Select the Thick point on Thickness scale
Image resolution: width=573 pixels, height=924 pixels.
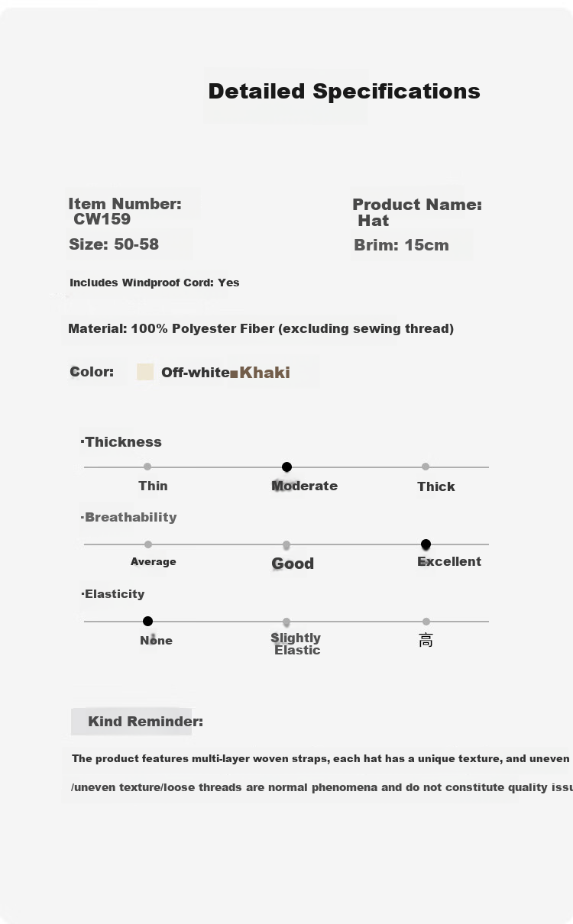tap(426, 467)
